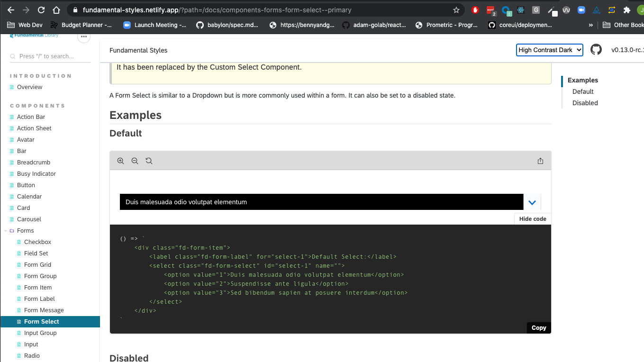Open the Budget Planner bookmark
The image size is (644, 362).
click(81, 25)
